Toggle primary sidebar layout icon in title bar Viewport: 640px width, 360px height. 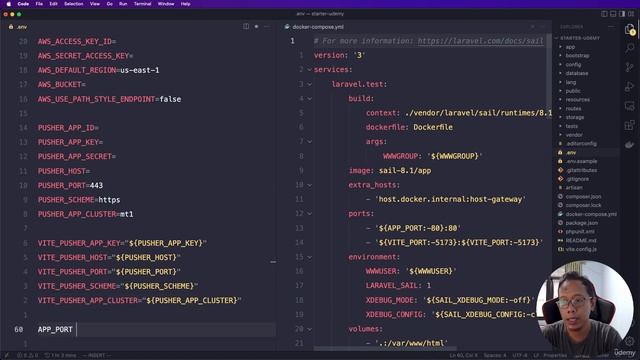[x=604, y=14]
